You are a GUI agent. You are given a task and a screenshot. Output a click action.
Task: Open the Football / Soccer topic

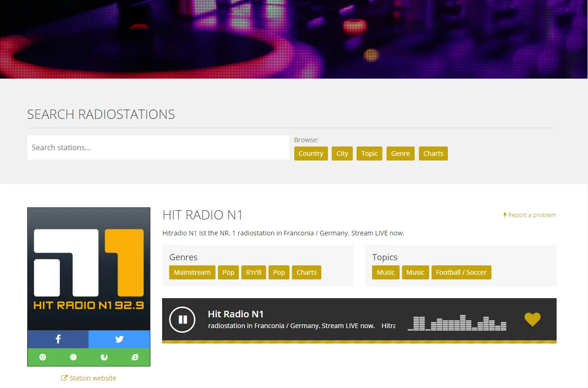click(461, 272)
